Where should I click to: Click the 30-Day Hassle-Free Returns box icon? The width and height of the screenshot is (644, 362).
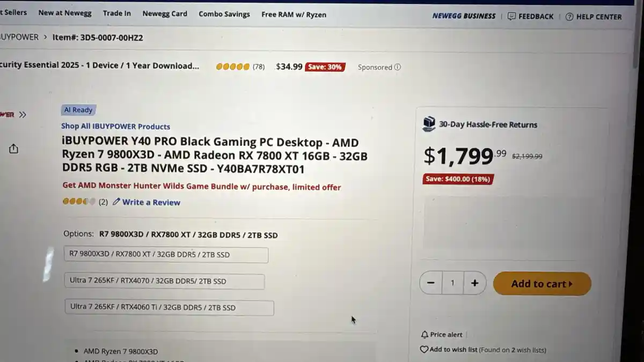point(429,124)
